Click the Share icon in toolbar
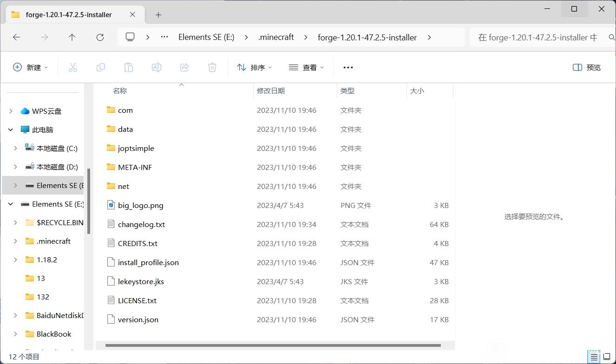This screenshot has height=364, width=616. 184,67
